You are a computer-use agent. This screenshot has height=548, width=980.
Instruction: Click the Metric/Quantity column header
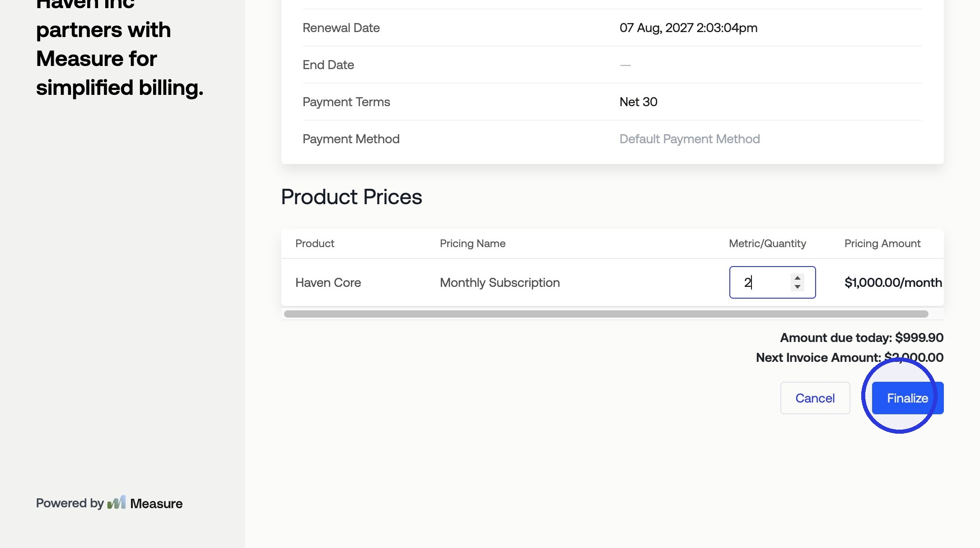point(767,244)
